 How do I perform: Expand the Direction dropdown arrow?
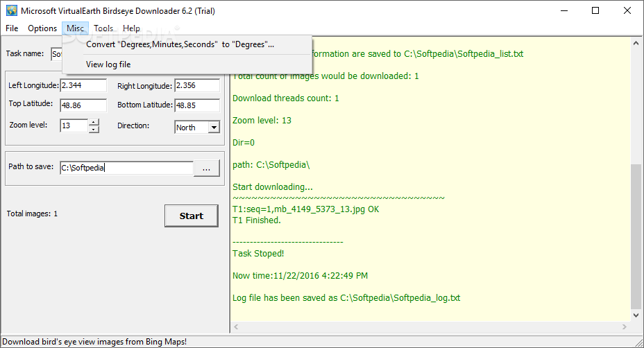214,128
